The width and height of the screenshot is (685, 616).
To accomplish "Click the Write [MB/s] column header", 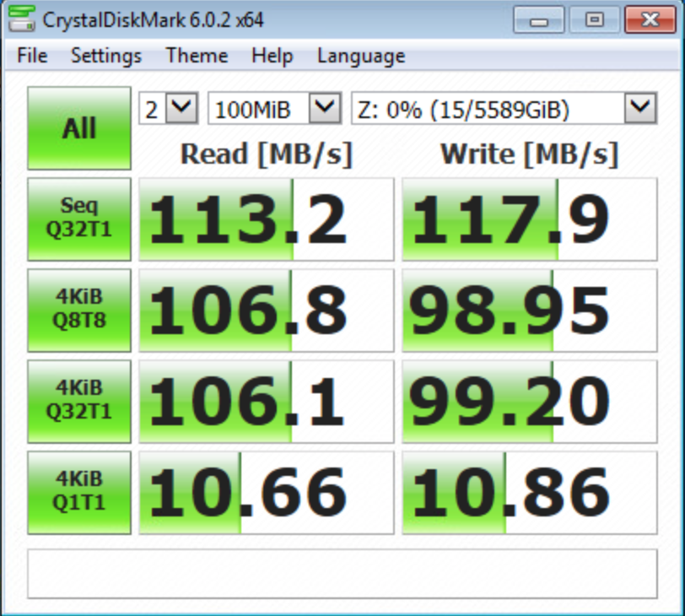I will pos(530,154).
